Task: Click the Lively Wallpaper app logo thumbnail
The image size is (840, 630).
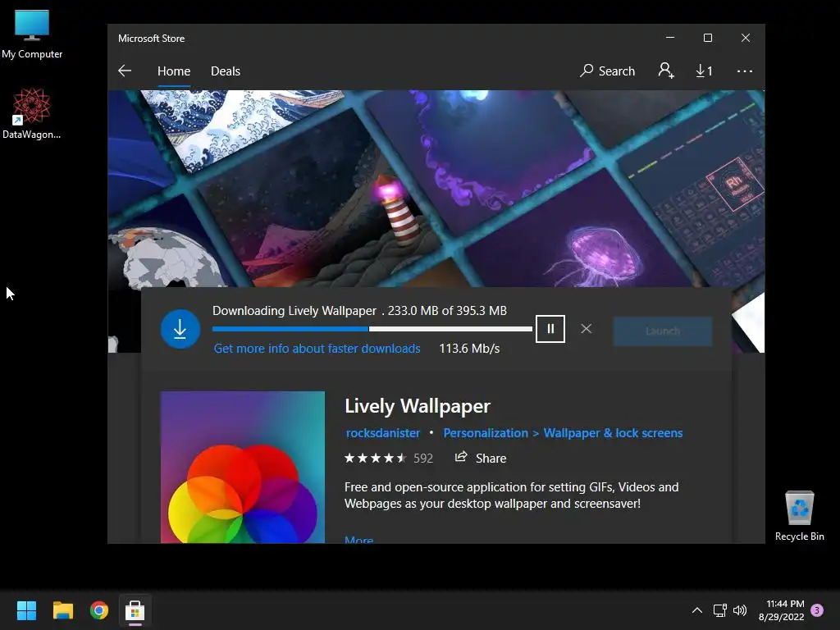Action: [243, 467]
